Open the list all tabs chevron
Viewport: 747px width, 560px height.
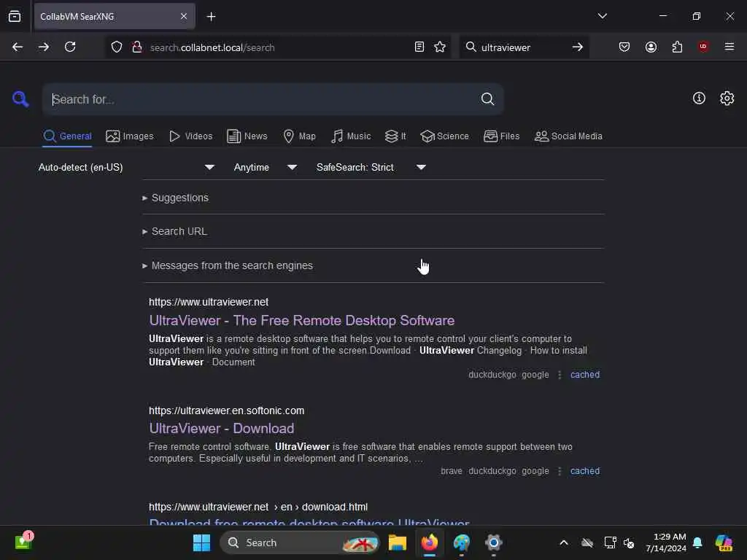(602, 16)
